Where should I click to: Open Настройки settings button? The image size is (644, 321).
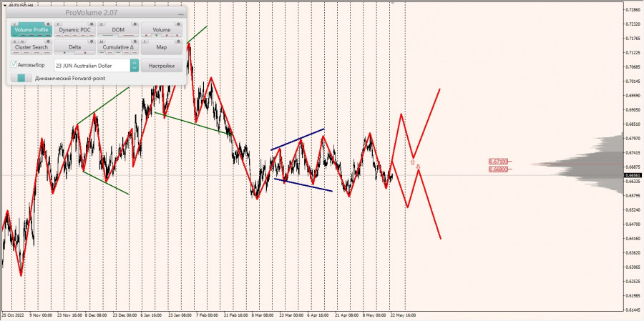tap(162, 66)
